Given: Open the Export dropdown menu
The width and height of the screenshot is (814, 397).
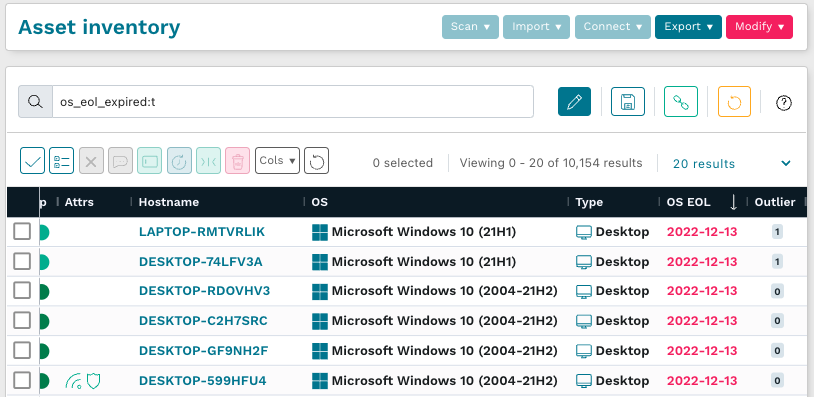Looking at the screenshot, I should (688, 27).
